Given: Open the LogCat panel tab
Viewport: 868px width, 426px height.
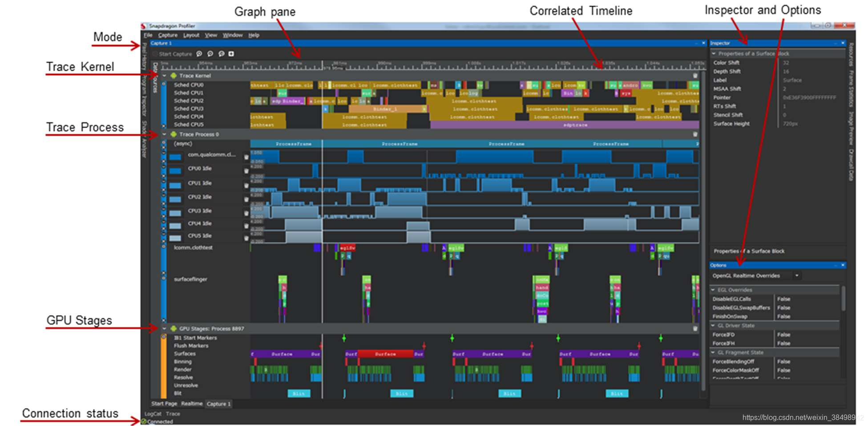Looking at the screenshot, I should coord(153,414).
